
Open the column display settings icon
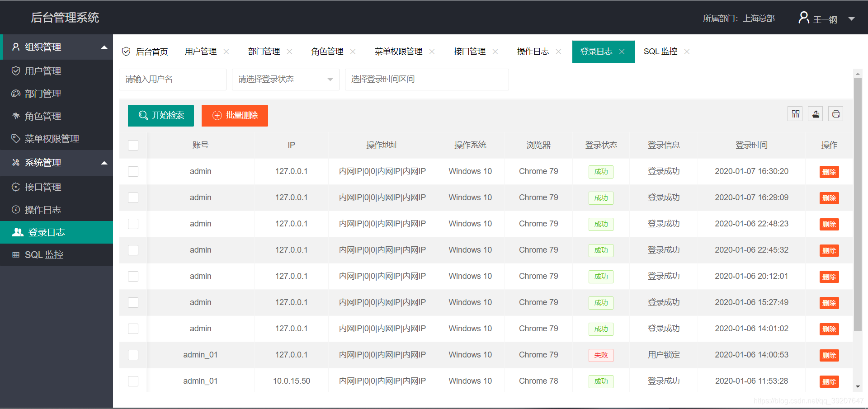pos(795,113)
